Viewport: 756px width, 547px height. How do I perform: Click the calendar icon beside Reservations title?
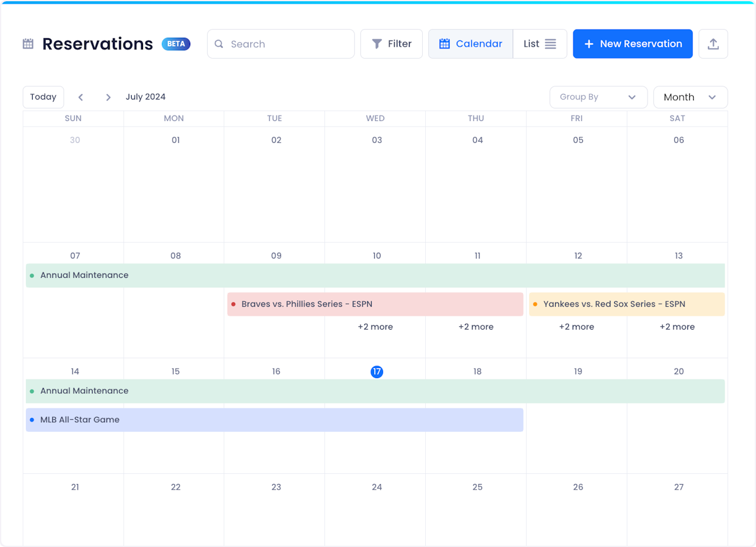pyautogui.click(x=28, y=44)
